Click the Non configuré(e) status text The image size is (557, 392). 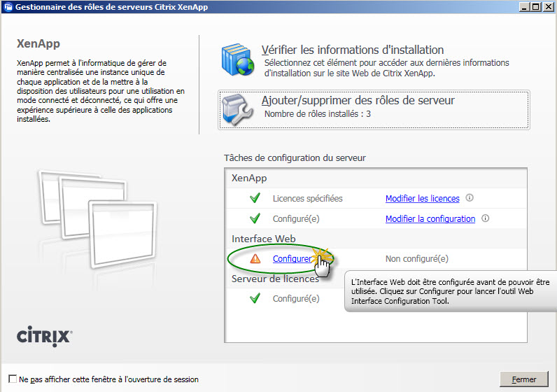pyautogui.click(x=416, y=259)
